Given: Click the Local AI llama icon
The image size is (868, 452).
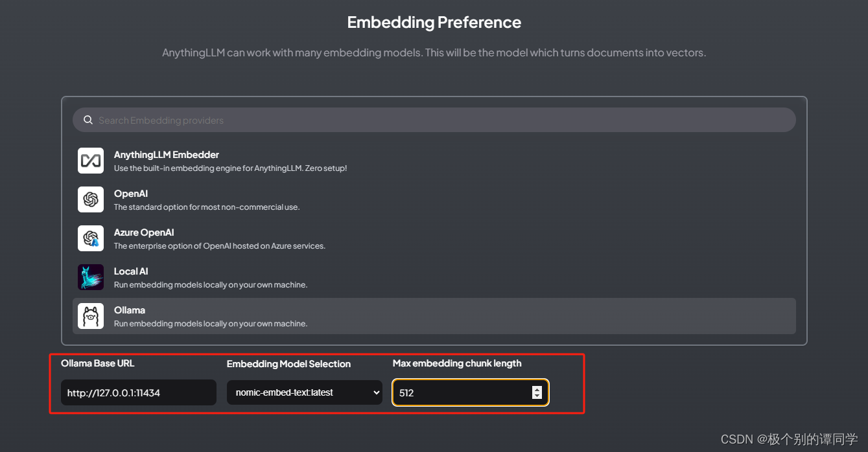Looking at the screenshot, I should pos(91,277).
